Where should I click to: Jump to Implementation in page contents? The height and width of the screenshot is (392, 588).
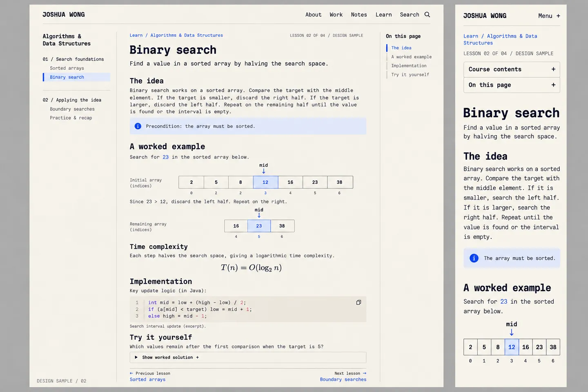(x=409, y=66)
